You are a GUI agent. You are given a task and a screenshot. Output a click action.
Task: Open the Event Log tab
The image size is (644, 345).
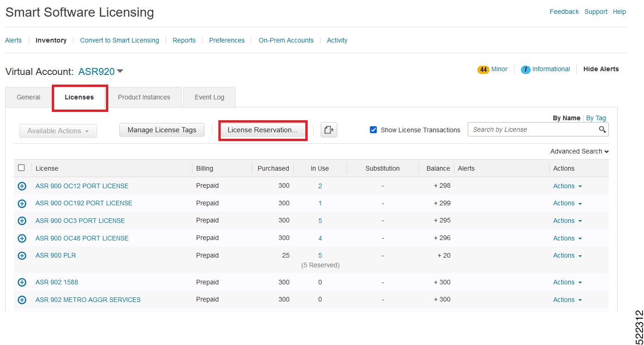coord(209,97)
